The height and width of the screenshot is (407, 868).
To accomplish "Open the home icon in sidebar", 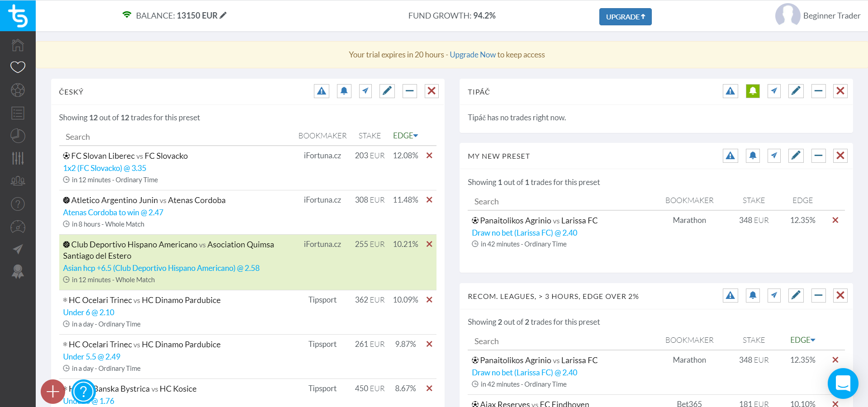I will tap(18, 45).
